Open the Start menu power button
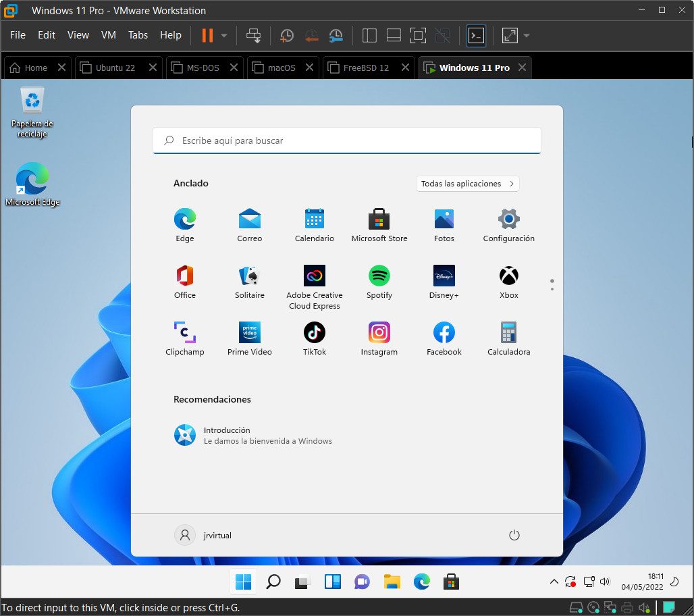The image size is (694, 616). 514,535
